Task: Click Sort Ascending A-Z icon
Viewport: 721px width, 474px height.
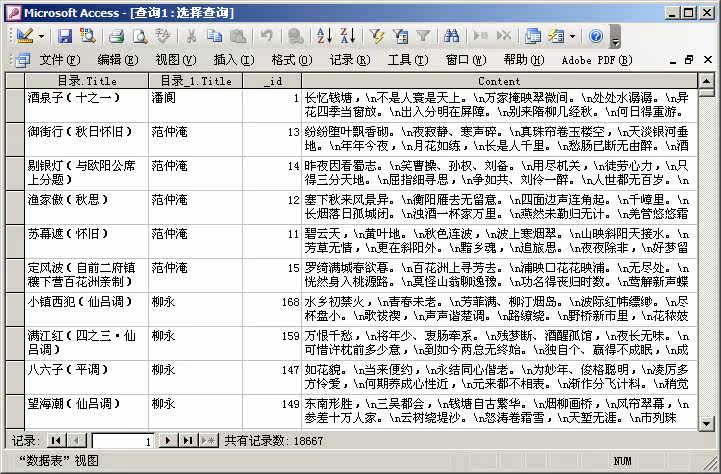Action: tap(324, 36)
